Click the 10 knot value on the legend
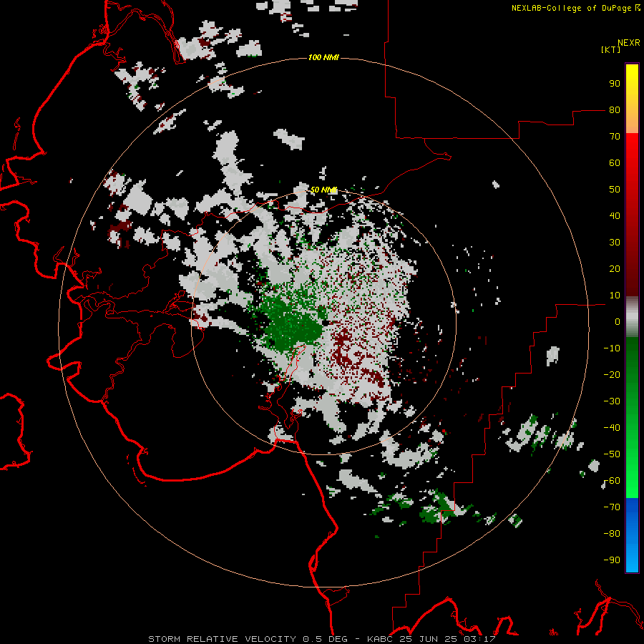 pyautogui.click(x=615, y=296)
